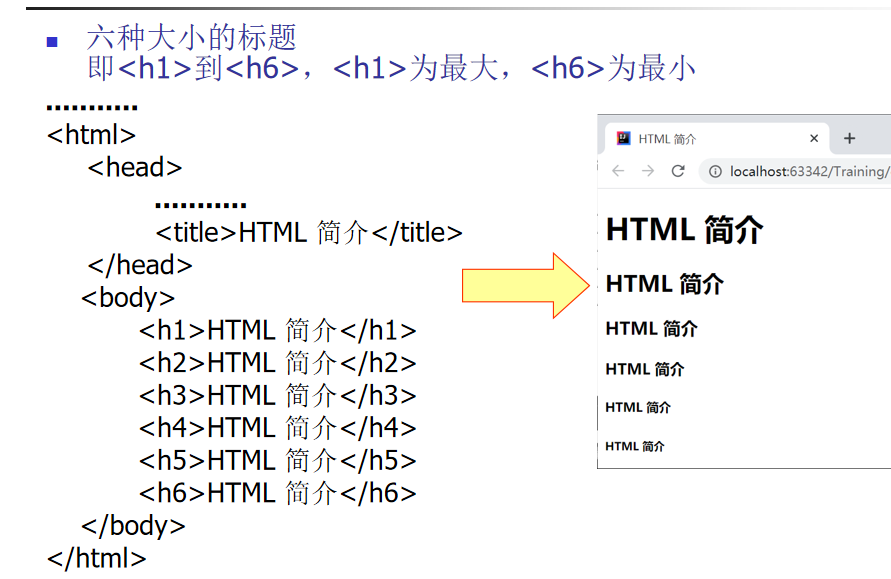Close the HTML 简介 browser tab
The width and height of the screenshot is (891, 579).
(x=814, y=138)
